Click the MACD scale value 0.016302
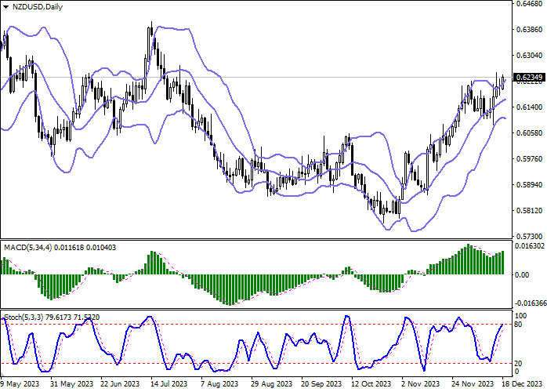547x392 pixels. [530, 246]
